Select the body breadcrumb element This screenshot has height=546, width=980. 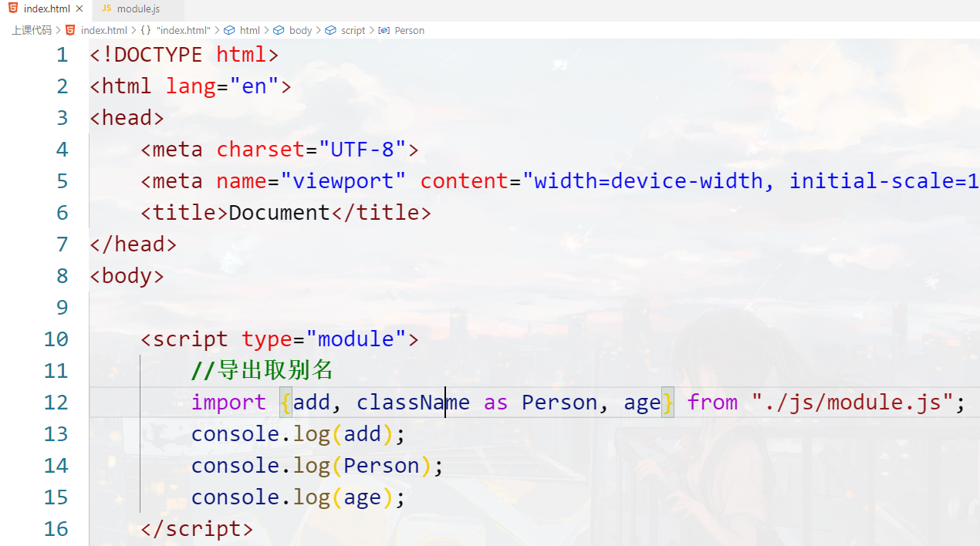point(300,30)
